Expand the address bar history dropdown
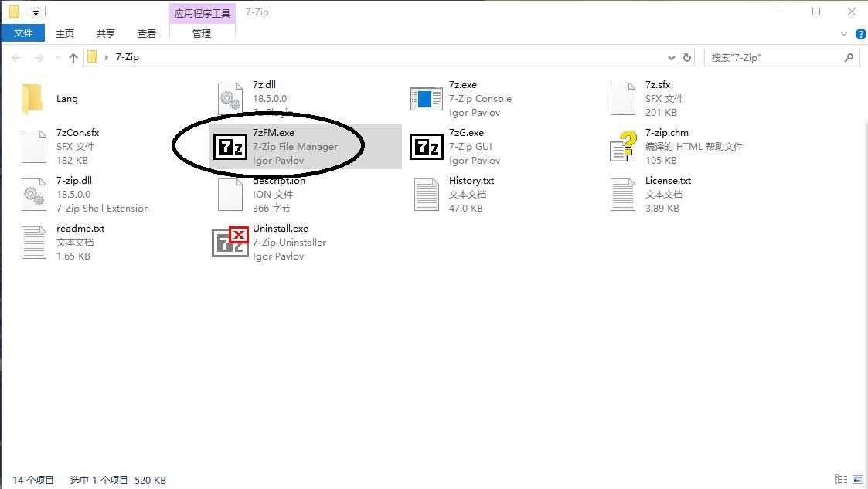Image resolution: width=868 pixels, height=489 pixels. pos(672,57)
